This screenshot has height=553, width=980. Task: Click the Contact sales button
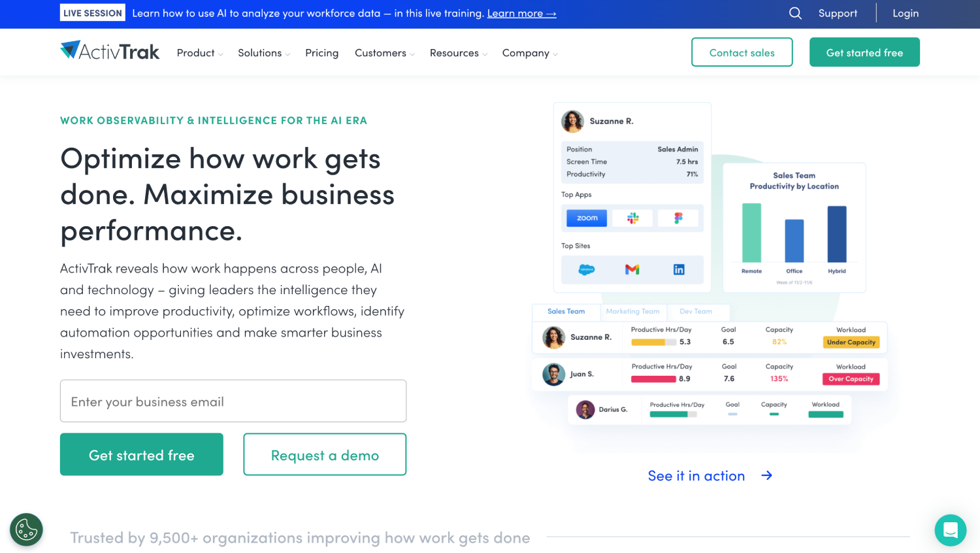click(742, 52)
